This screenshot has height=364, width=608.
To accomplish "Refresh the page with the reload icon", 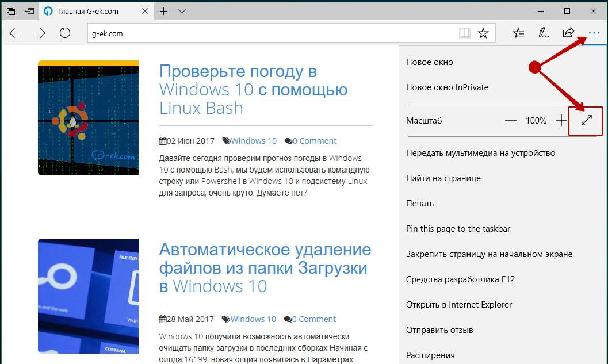I will click(x=65, y=33).
